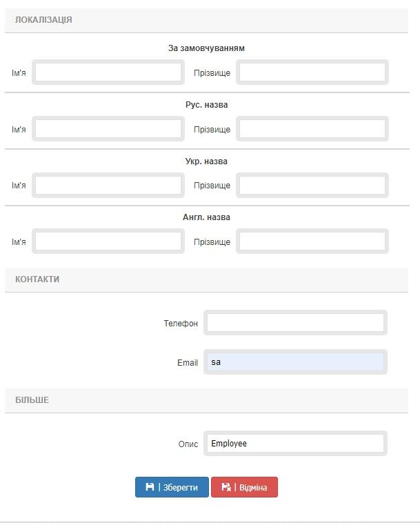
Task: Select the Укр. назва Ім'я field
Action: coord(108,185)
